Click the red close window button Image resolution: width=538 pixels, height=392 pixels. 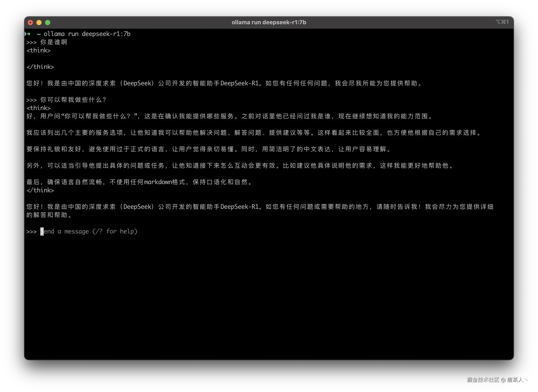point(30,23)
